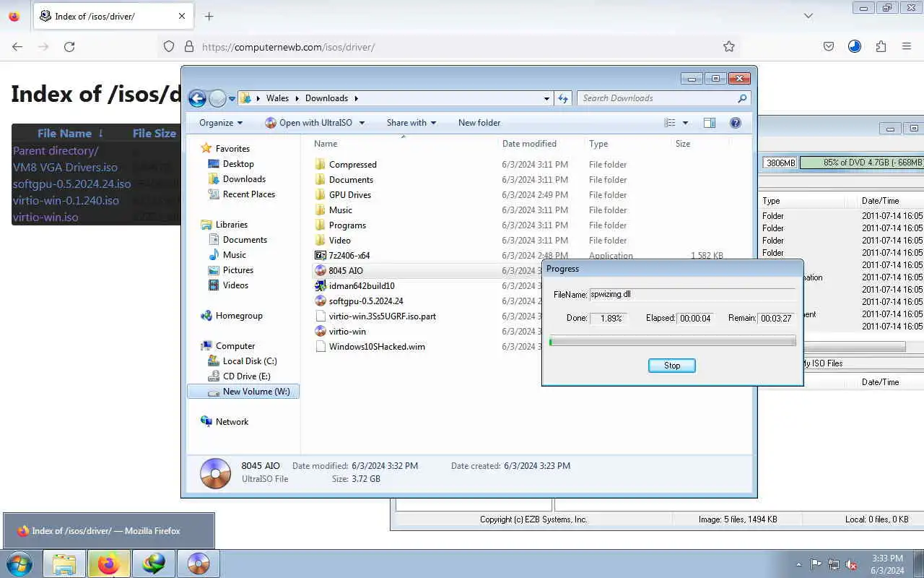Screen dimensions: 924x578
Task: Expand the address bar history dropdown
Action: coord(546,98)
